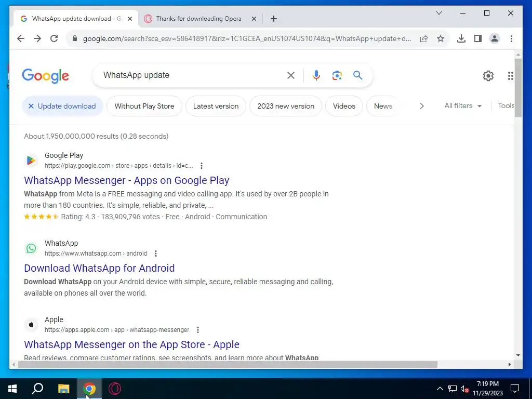Open the Windows notification center
Viewport: 532px width, 399px height.
pyautogui.click(x=515, y=389)
